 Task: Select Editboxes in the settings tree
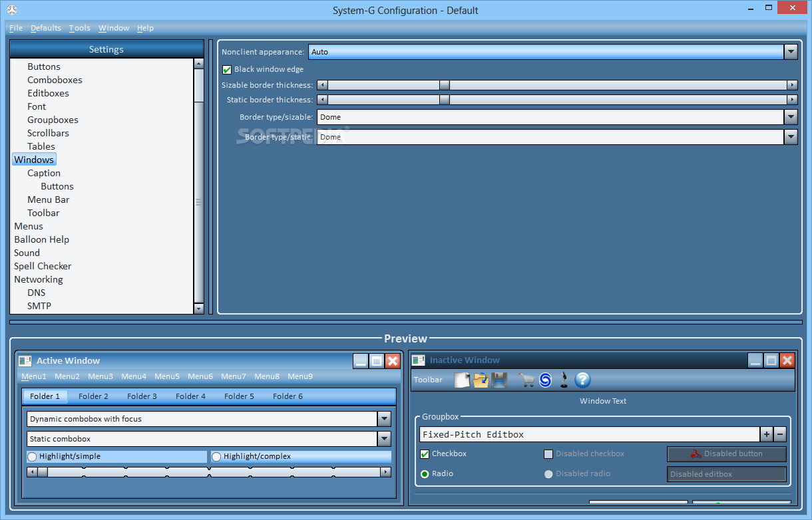48,93
